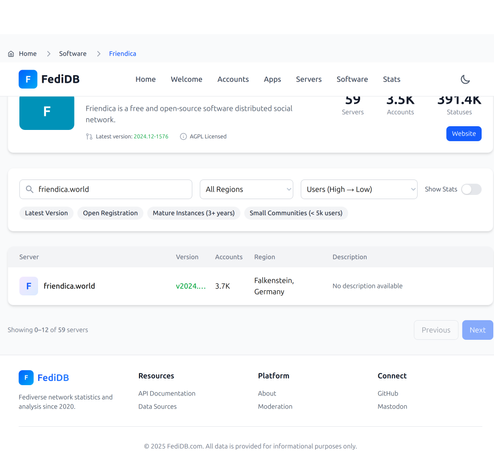Click the 59 Servers stat
The width and height of the screenshot is (494, 466).
click(353, 106)
